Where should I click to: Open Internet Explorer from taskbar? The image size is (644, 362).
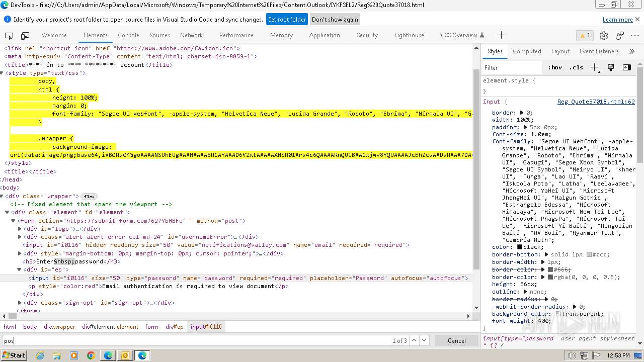pyautogui.click(x=40, y=355)
